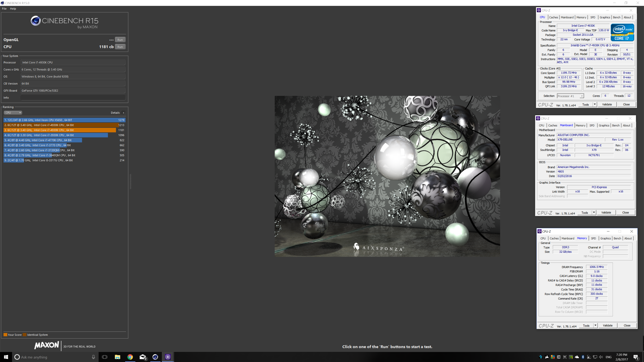Image resolution: width=644 pixels, height=362 pixels.
Task: Click Tools button in middle CPU-Z window
Action: click(x=585, y=213)
